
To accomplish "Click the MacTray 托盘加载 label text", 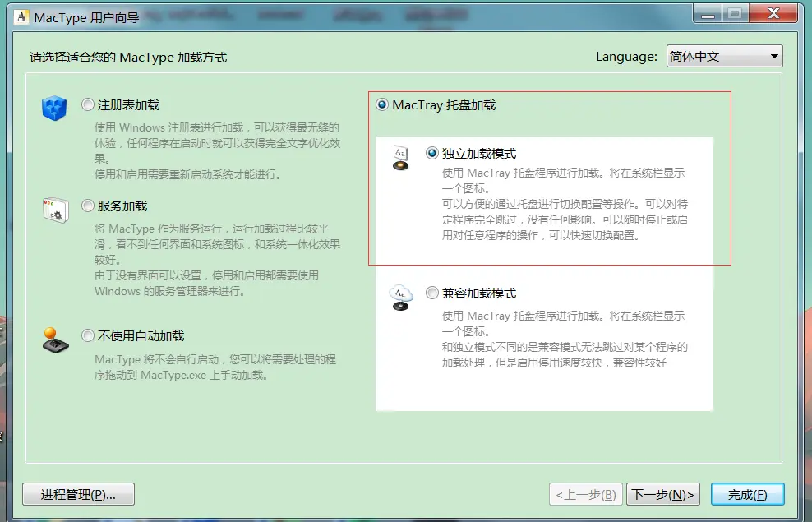I will (444, 105).
